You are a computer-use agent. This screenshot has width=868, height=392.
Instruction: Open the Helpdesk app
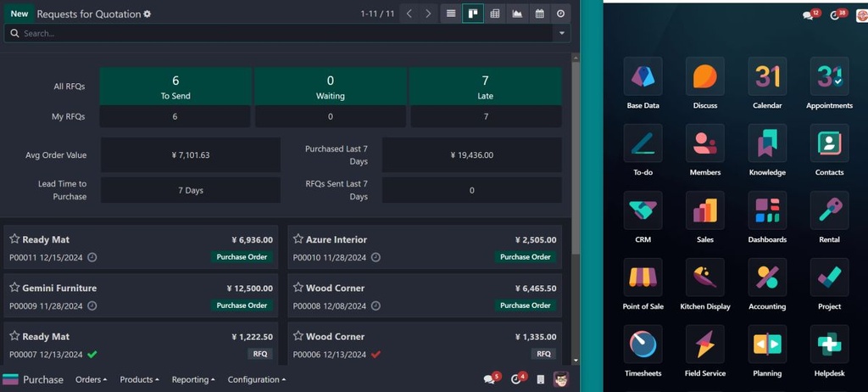pos(829,344)
